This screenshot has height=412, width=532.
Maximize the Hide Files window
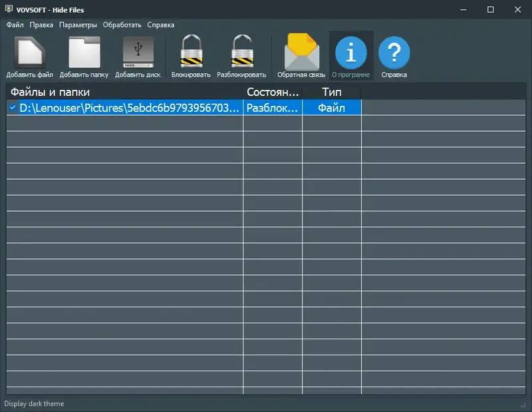pos(490,9)
